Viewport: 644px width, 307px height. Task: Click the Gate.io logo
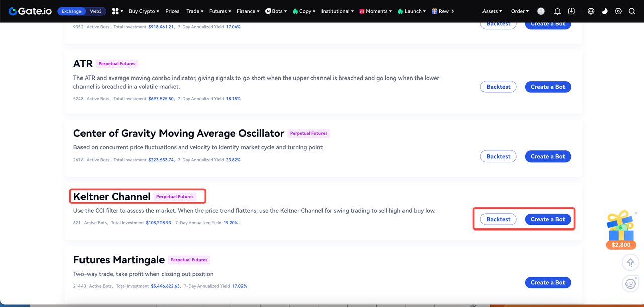coord(31,11)
